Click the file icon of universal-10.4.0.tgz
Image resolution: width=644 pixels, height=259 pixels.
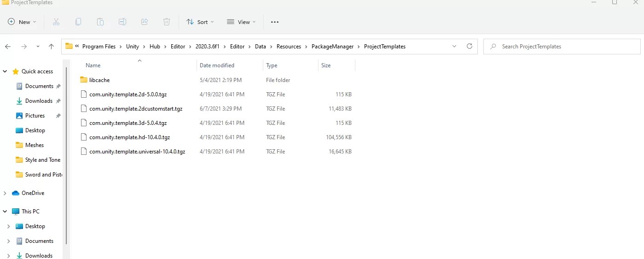[x=83, y=151]
